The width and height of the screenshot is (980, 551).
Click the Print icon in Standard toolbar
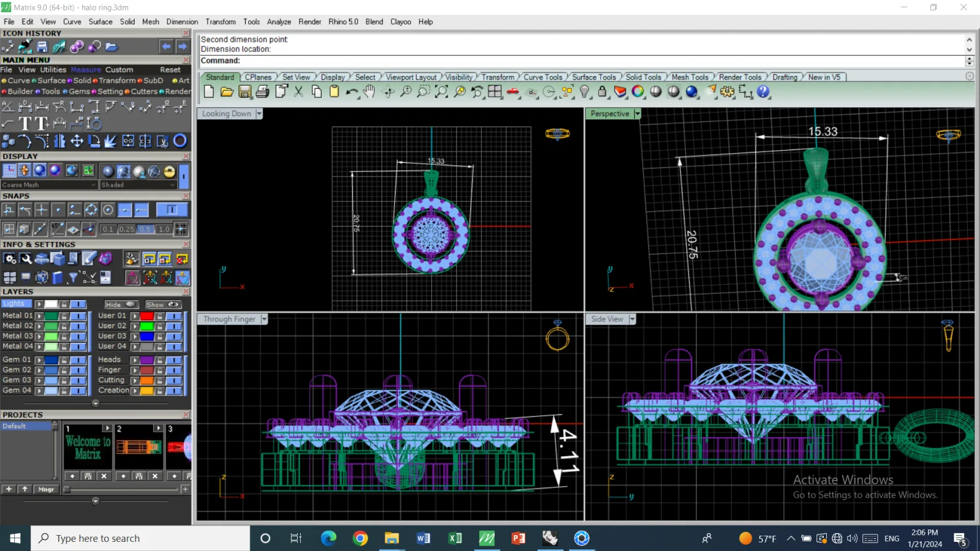[263, 92]
